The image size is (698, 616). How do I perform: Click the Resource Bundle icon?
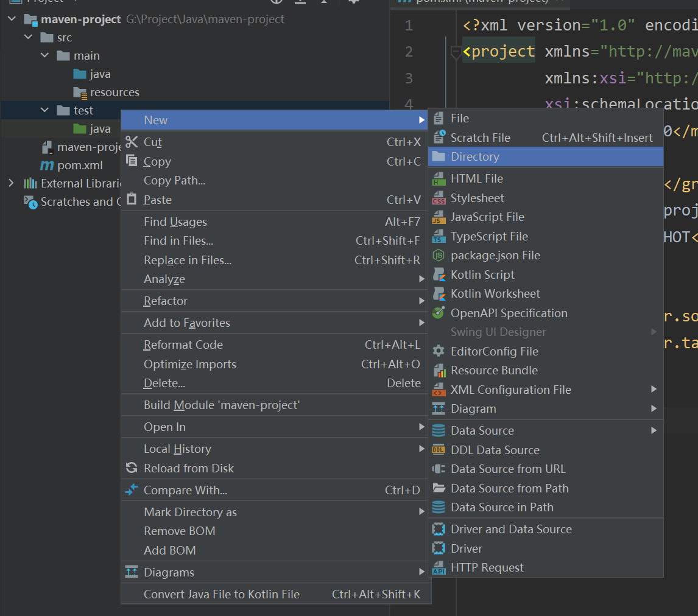tap(439, 370)
